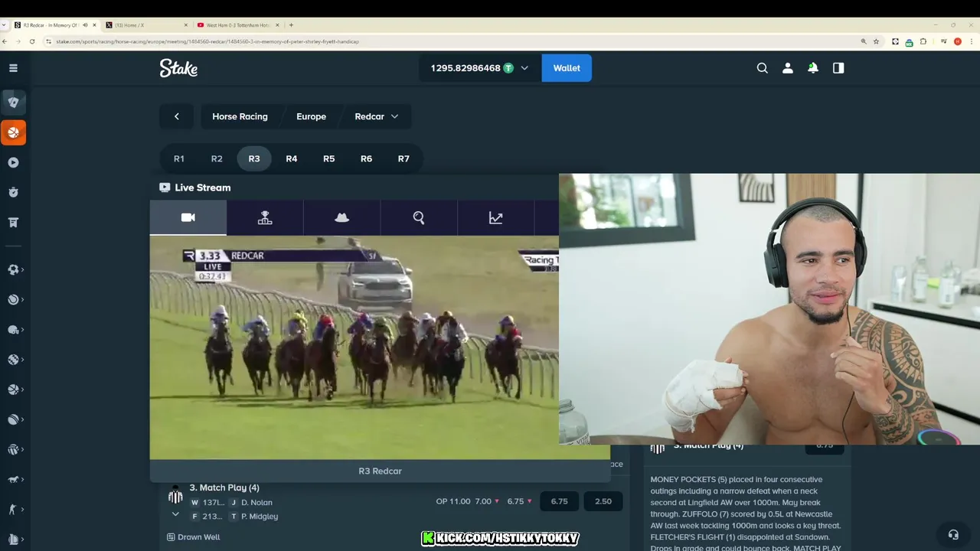Viewport: 980px width, 551px height.
Task: Open the live support headset button
Action: click(x=953, y=535)
